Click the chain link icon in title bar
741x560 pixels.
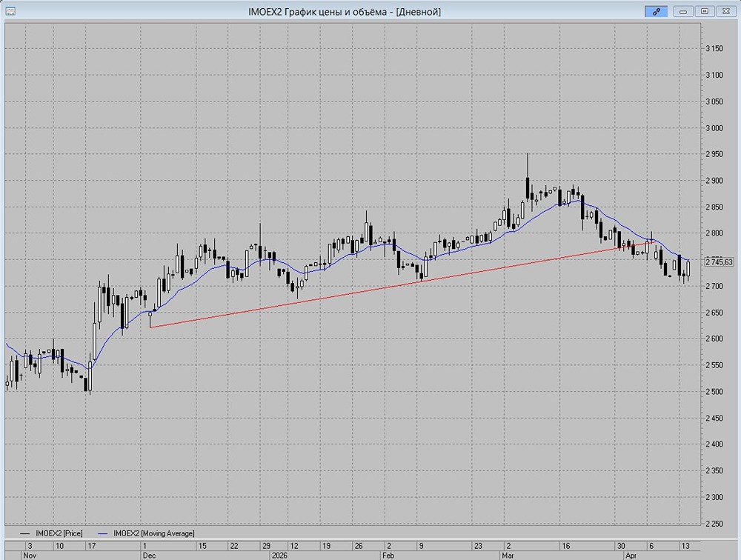tap(656, 11)
